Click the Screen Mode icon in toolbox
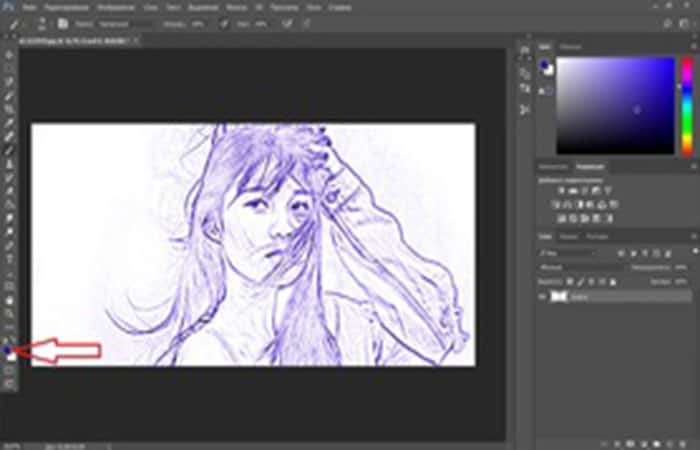 click(x=9, y=383)
